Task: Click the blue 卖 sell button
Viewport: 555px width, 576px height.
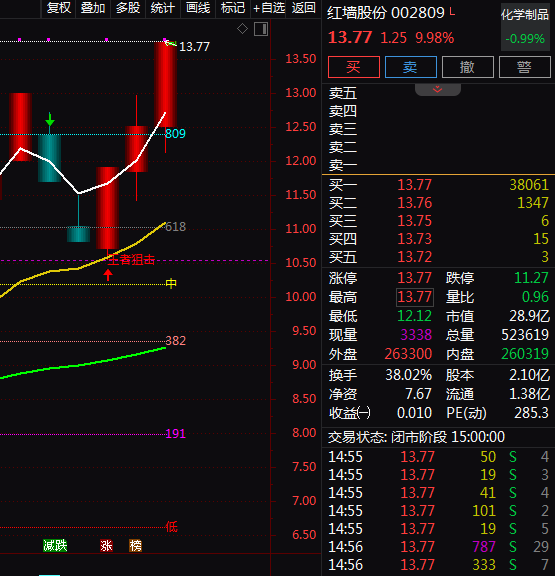Action: point(411,67)
